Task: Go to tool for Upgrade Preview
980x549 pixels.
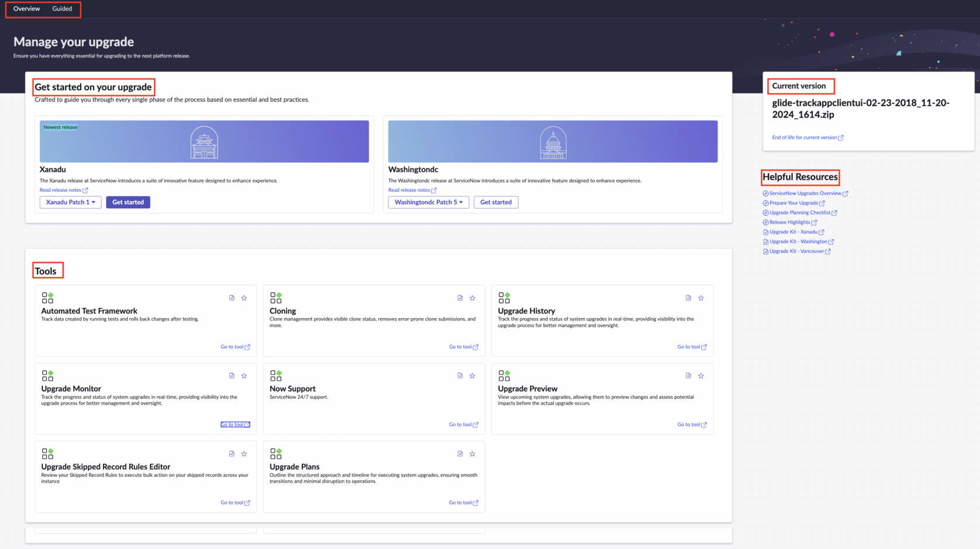Action: pos(692,424)
